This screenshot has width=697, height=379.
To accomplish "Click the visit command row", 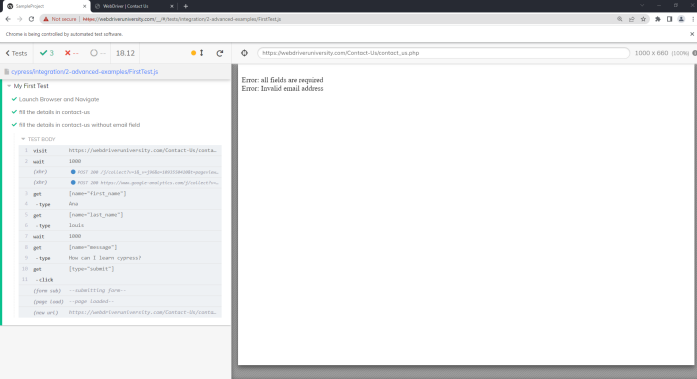I will (x=120, y=150).
